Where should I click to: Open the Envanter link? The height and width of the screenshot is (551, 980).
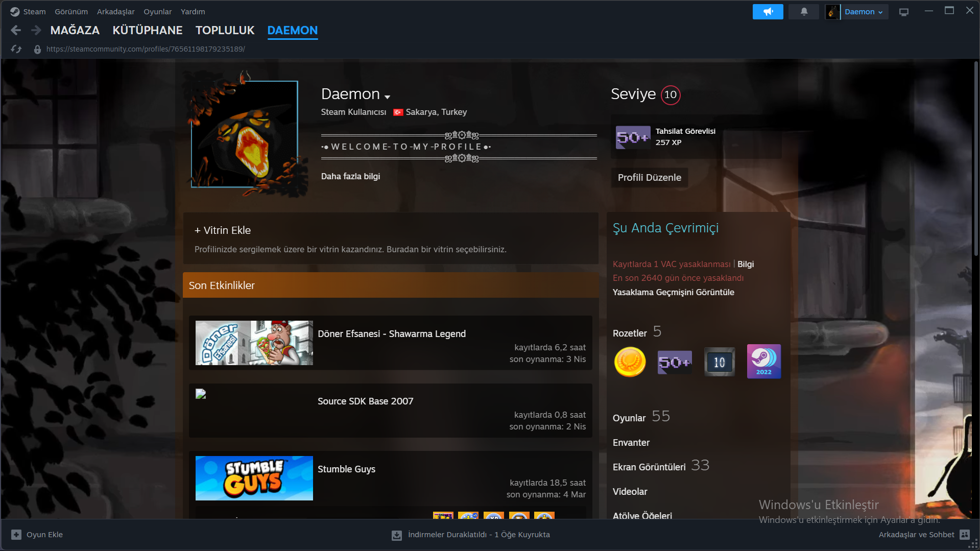631,443
